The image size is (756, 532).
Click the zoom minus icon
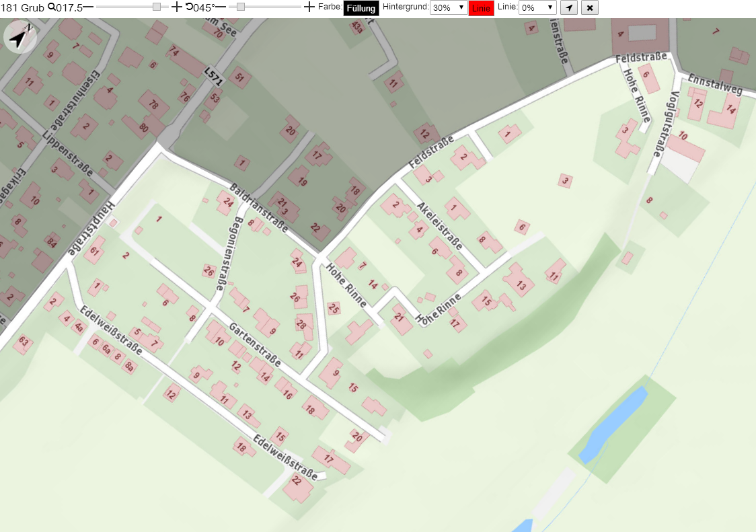pyautogui.click(x=88, y=7)
